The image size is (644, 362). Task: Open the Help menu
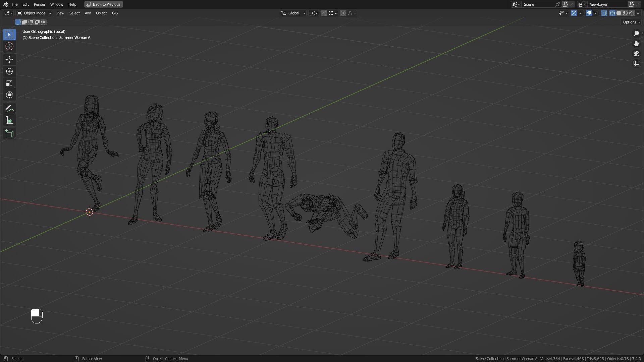[72, 4]
